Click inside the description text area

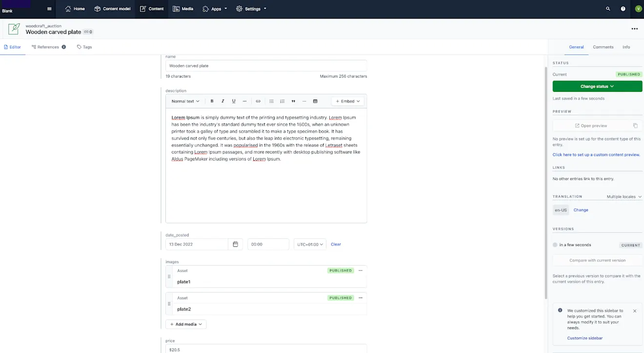(x=266, y=166)
